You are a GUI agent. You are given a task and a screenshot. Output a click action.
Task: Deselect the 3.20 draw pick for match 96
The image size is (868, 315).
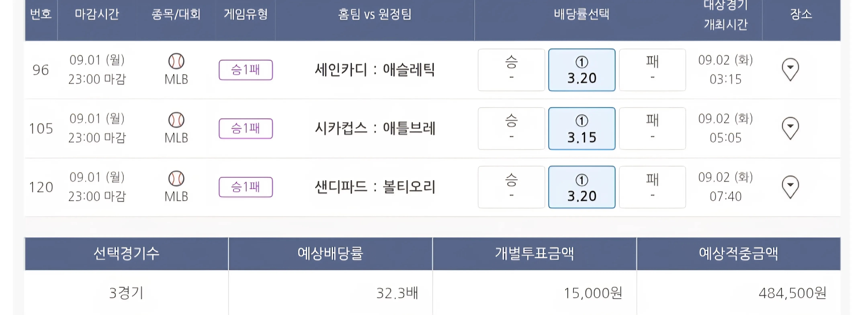[582, 70]
